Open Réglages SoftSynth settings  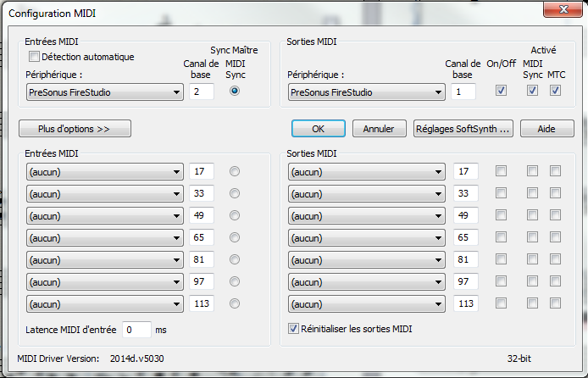coord(463,129)
